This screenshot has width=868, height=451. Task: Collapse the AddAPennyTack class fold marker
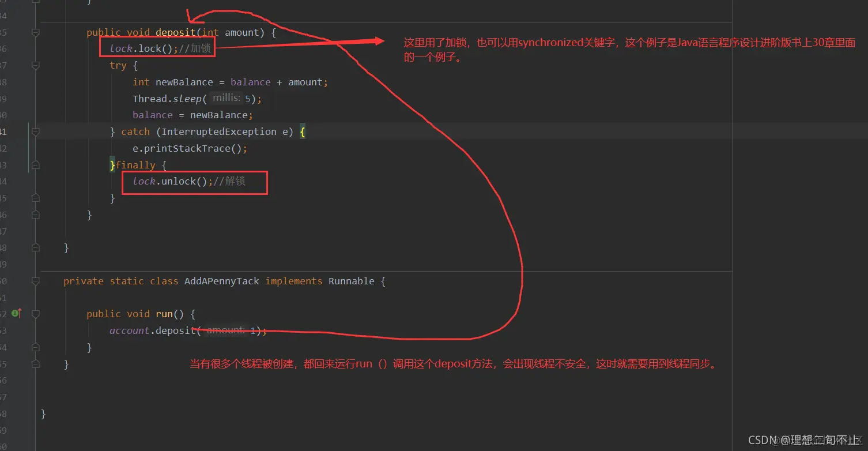[36, 281]
